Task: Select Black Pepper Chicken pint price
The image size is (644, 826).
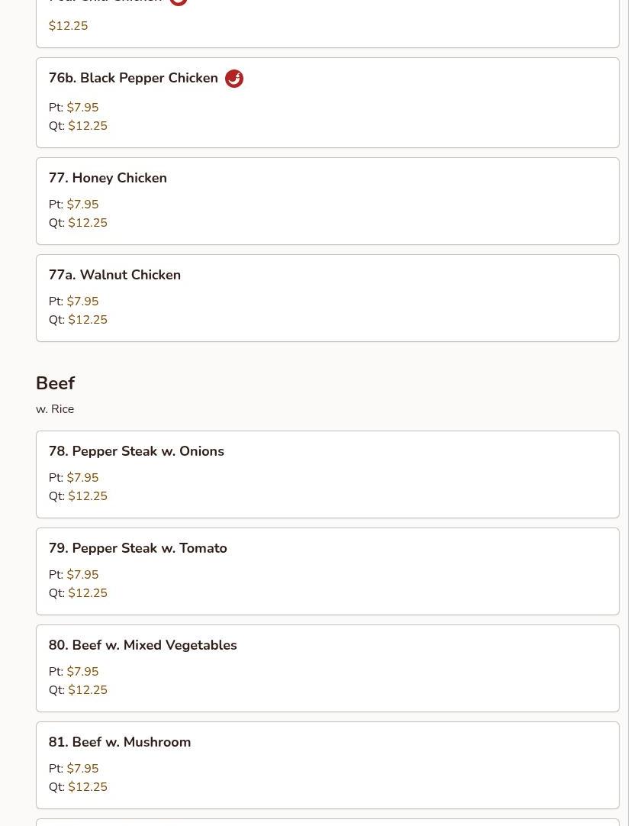Action: [x=82, y=108]
